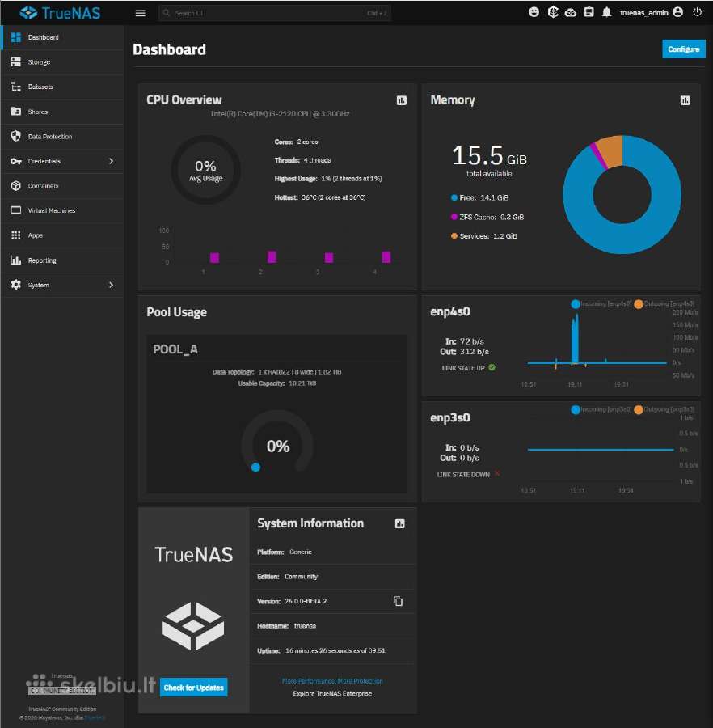Click the TrueNAS logo in header
This screenshot has width=713, height=728.
[60, 12]
